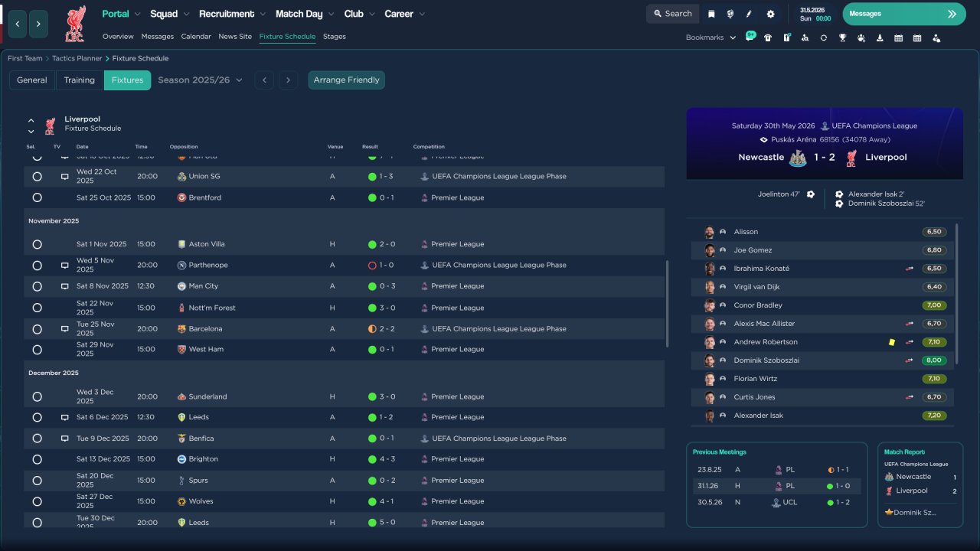Screen dimensions: 980x551
Task: Select the Brighton fixture radio button
Action: coord(37,459)
